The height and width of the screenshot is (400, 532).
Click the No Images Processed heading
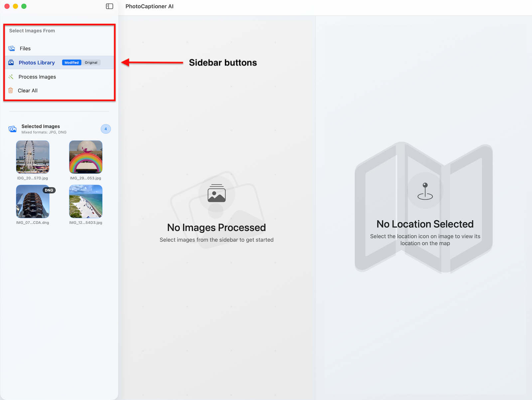pos(216,227)
